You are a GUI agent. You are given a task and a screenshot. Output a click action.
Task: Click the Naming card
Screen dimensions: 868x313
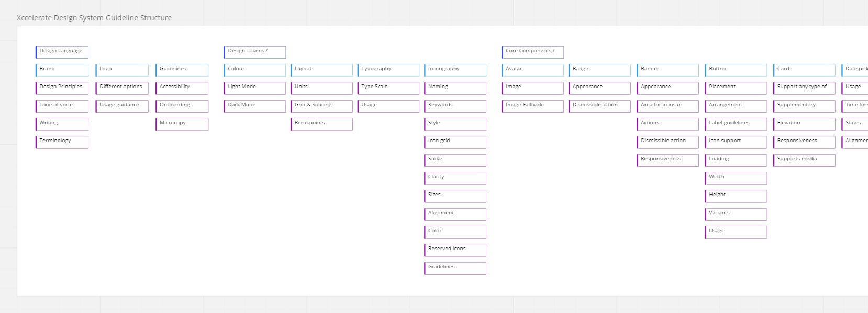pyautogui.click(x=455, y=88)
